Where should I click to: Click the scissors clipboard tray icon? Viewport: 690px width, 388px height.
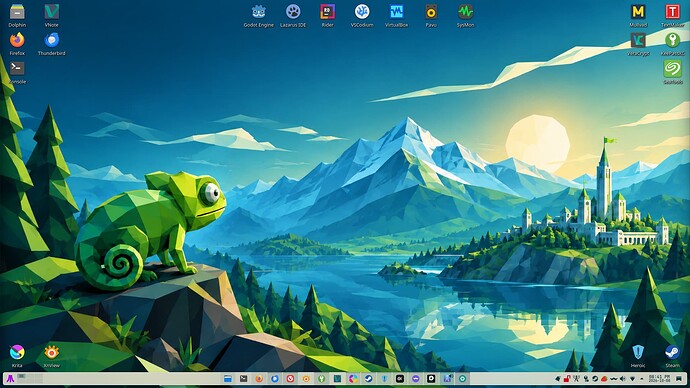coord(576,378)
